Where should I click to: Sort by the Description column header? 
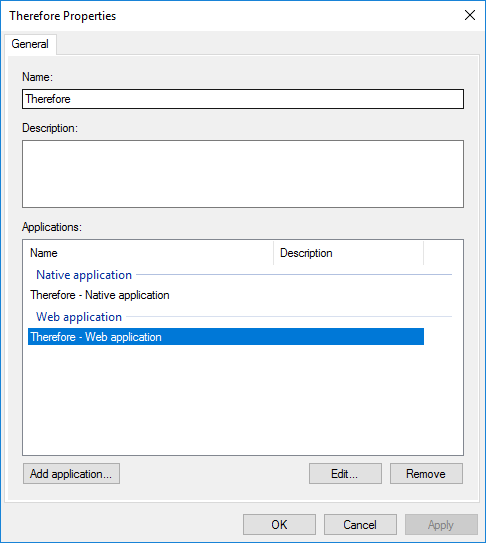(348, 253)
